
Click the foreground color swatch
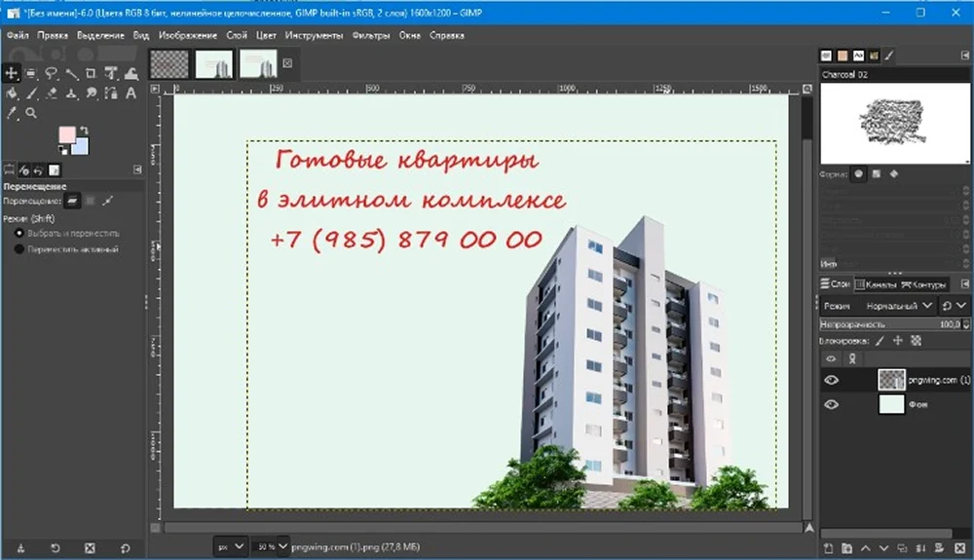pos(66,134)
